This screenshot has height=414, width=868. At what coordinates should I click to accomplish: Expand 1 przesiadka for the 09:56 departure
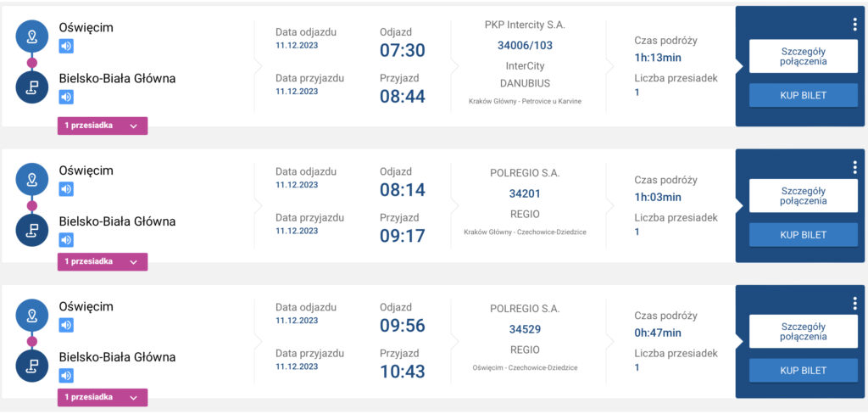coord(103,397)
